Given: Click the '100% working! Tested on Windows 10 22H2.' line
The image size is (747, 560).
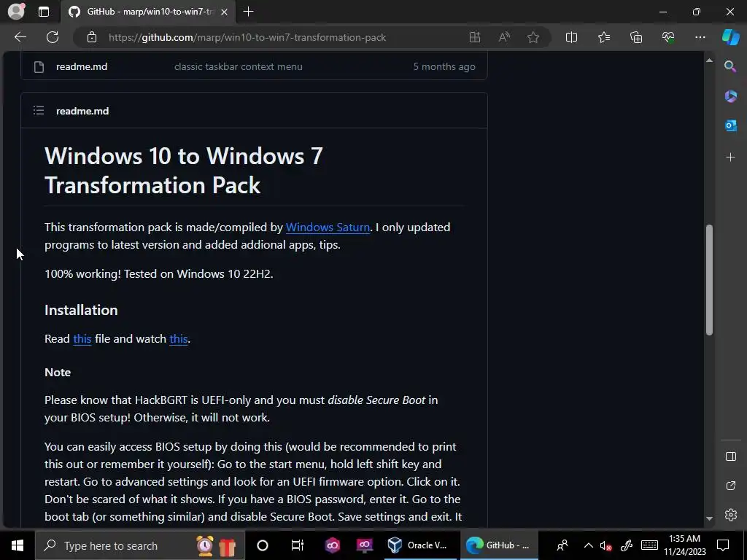Looking at the screenshot, I should (x=158, y=274).
